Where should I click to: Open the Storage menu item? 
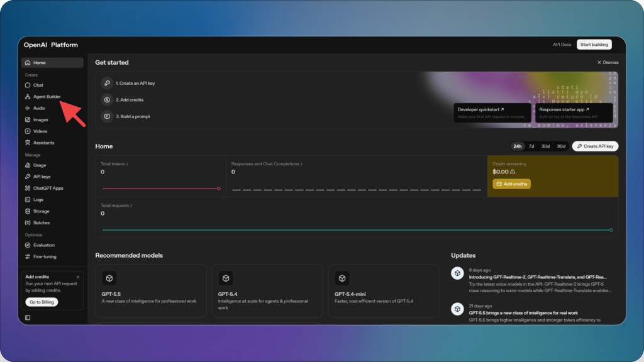52,211
